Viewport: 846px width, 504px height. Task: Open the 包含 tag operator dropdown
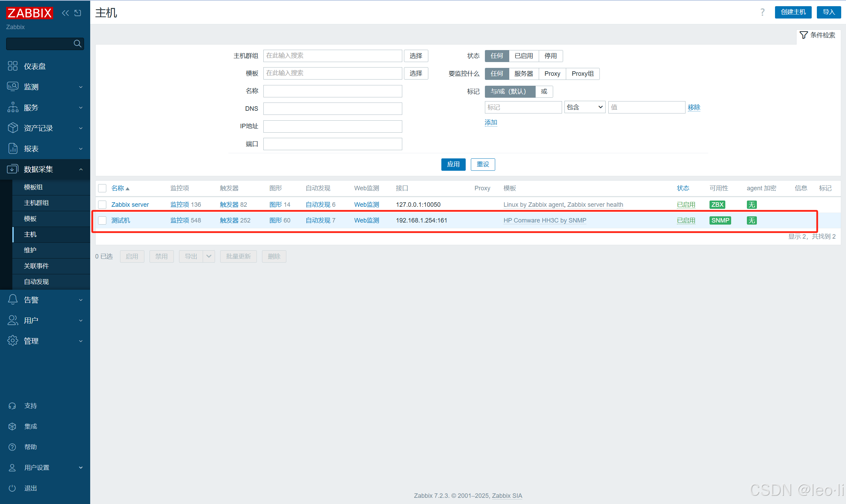point(584,107)
